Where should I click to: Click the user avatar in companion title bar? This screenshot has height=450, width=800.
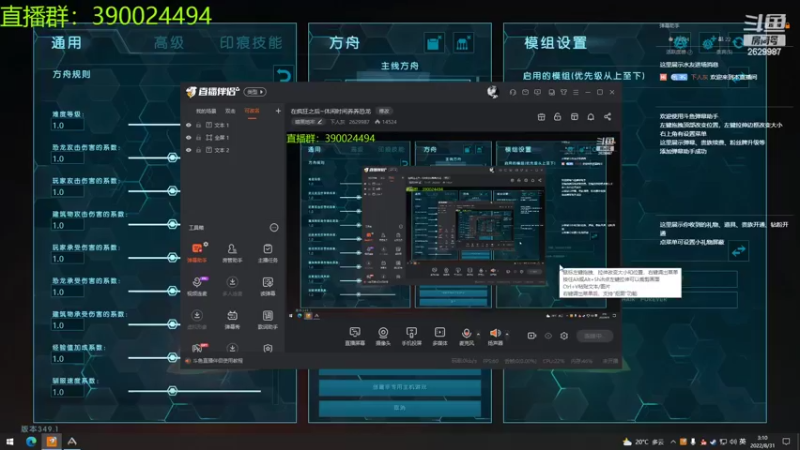point(492,92)
